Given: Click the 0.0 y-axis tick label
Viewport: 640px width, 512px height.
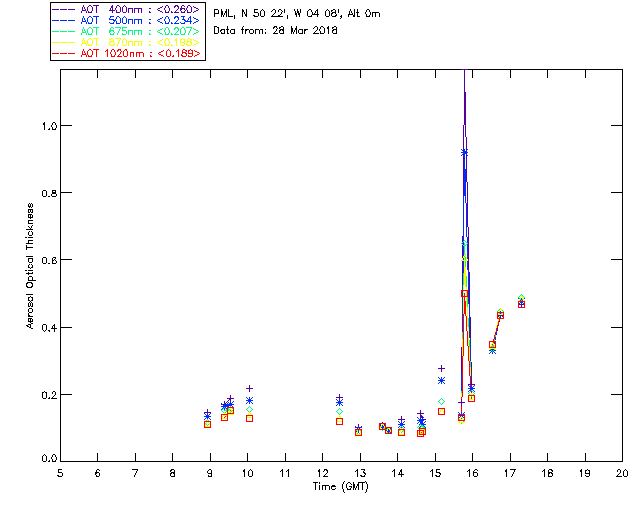Looking at the screenshot, I should click(49, 459).
